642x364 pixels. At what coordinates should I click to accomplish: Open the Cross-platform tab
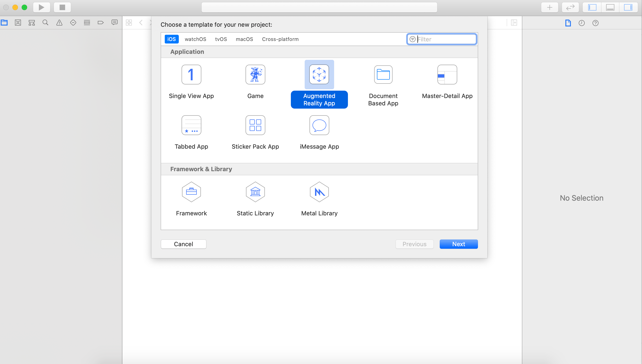[x=280, y=39]
